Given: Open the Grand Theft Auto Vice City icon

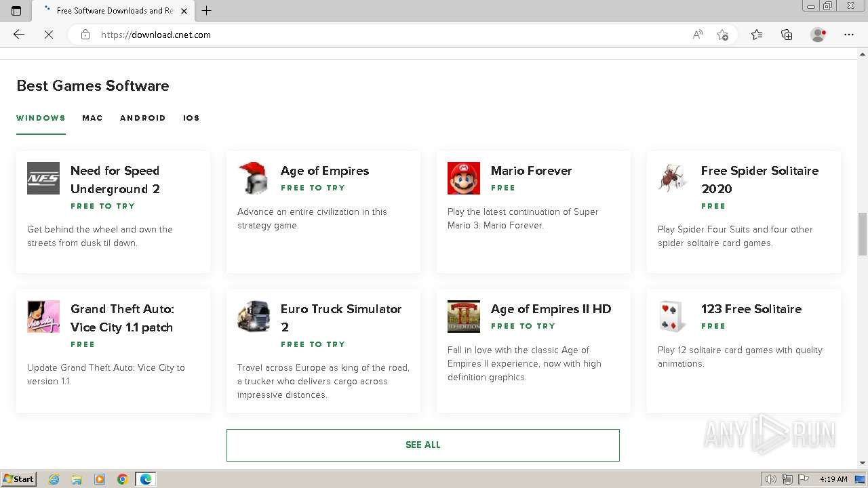Looking at the screenshot, I should (43, 317).
